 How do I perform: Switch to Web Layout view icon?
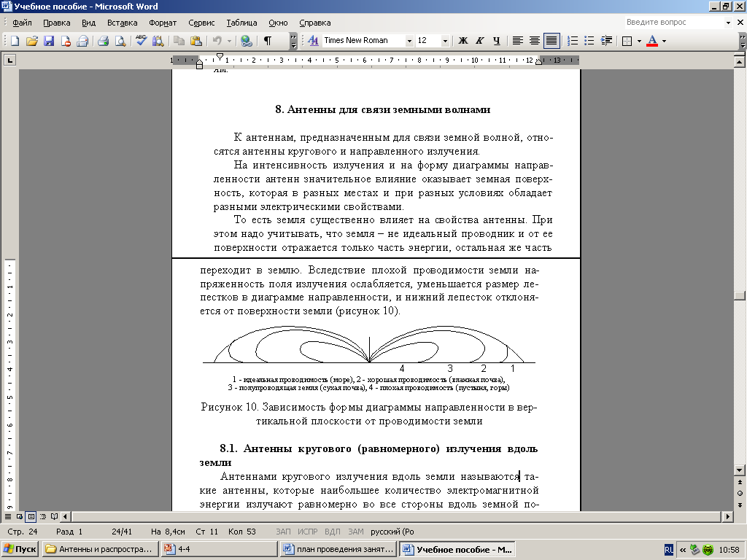20,516
